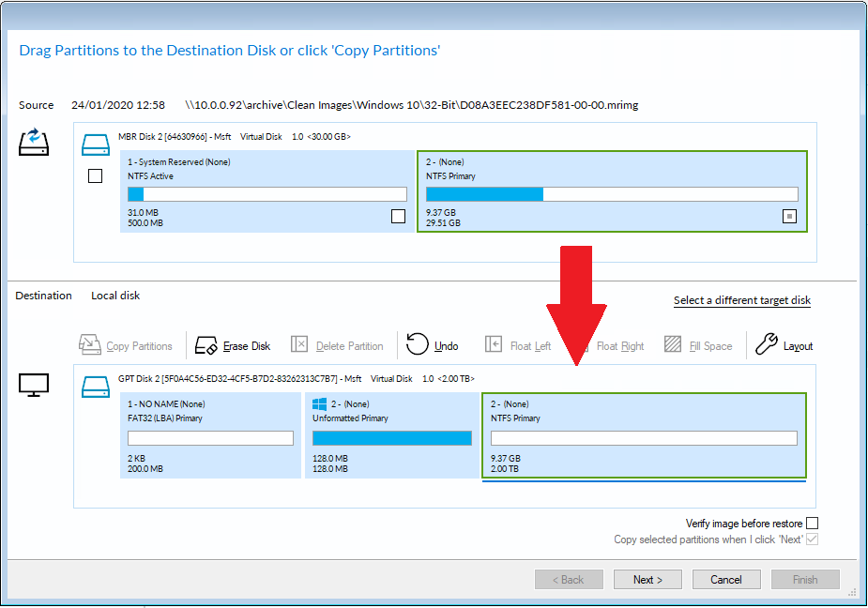Open the Layout wrench tool
Viewport: 868px width, 608px height.
click(767, 345)
